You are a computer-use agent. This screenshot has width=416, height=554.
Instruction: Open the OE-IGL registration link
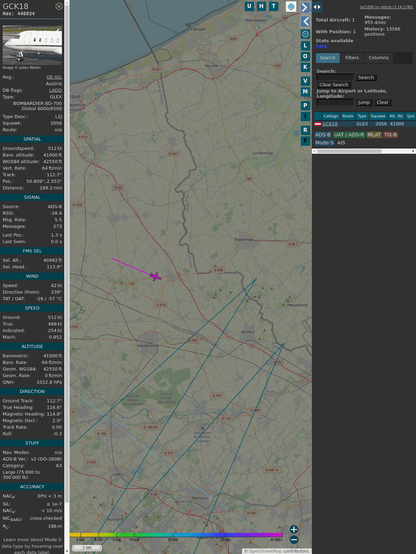click(54, 77)
